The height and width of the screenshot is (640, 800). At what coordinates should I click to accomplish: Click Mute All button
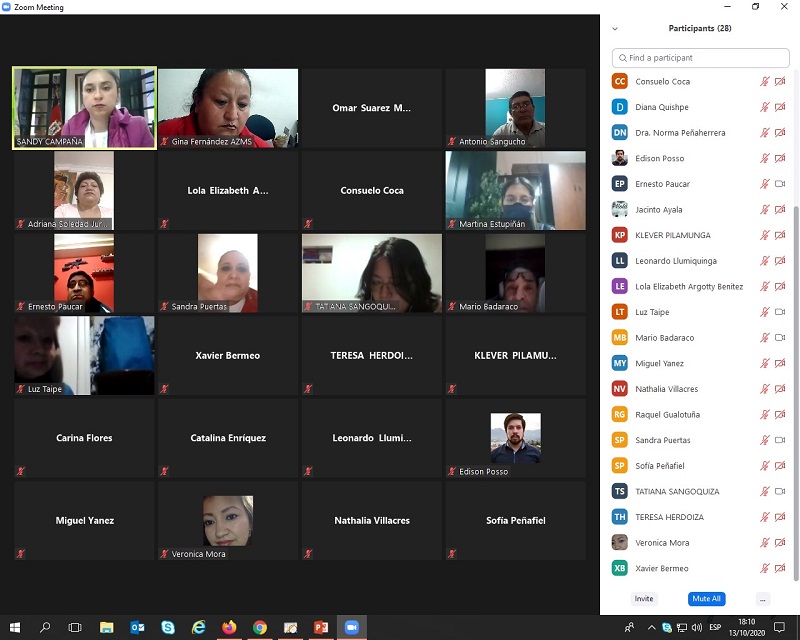click(x=706, y=599)
